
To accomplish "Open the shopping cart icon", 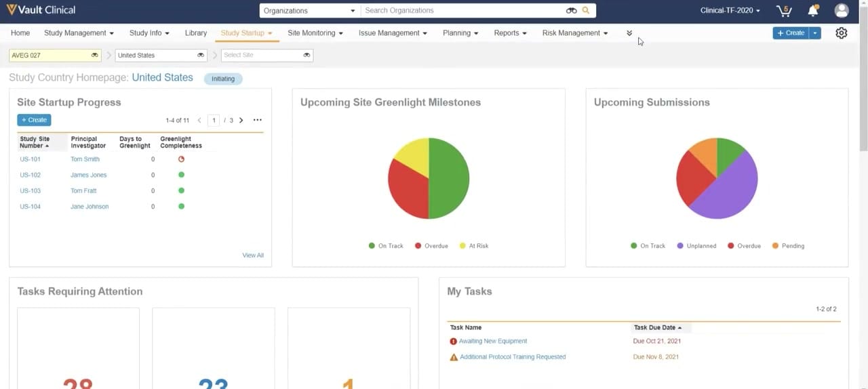I will [x=784, y=11].
